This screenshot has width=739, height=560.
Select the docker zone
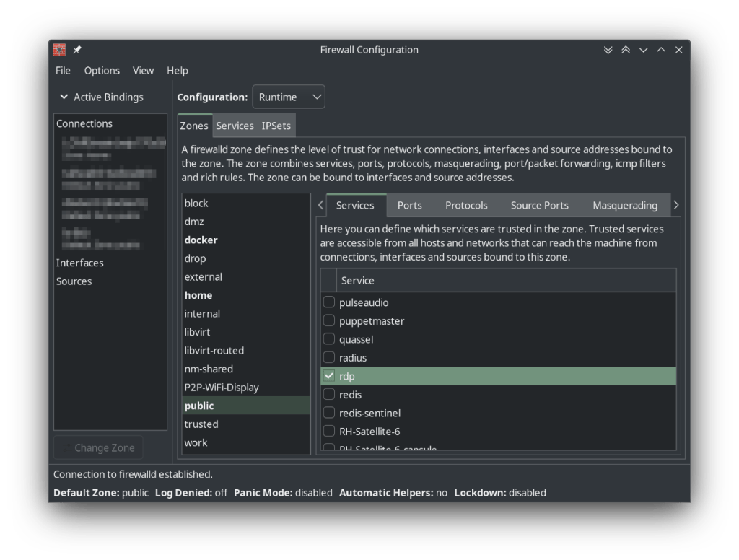tap(201, 240)
